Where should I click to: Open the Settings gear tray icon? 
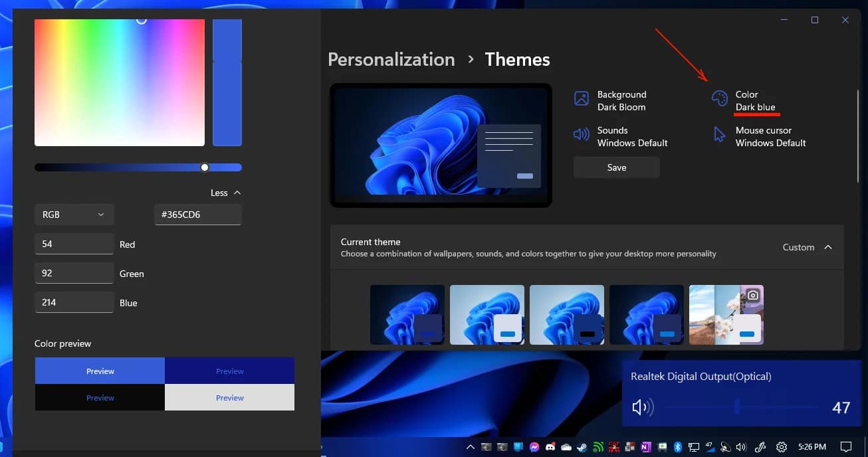[782, 447]
